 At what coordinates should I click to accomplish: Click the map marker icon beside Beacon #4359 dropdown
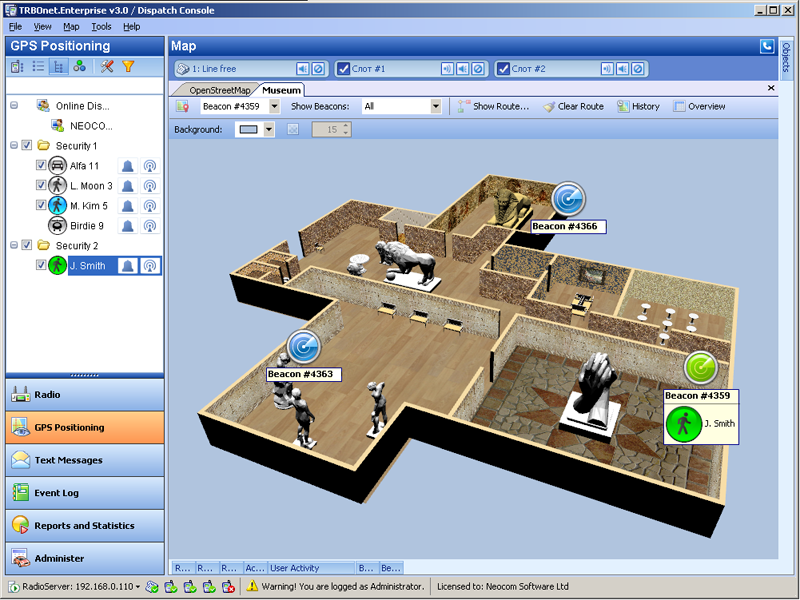[x=182, y=106]
